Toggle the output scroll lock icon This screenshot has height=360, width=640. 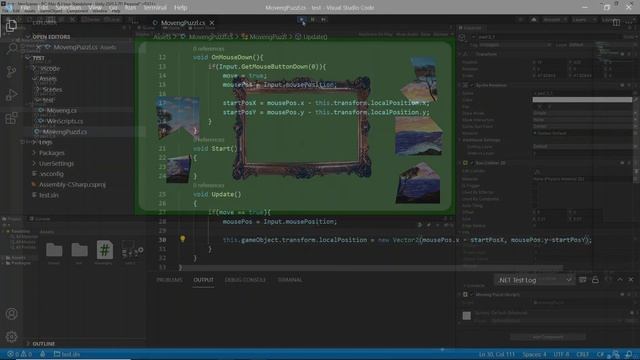595,280
